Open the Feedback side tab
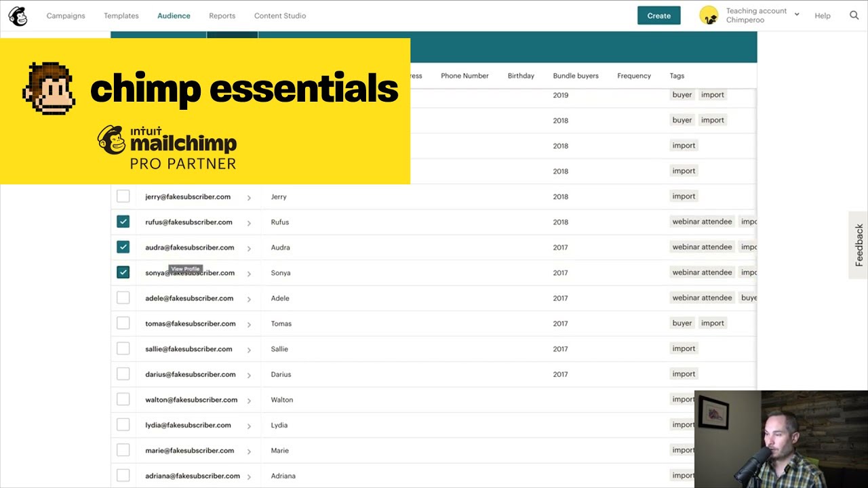 click(859, 245)
